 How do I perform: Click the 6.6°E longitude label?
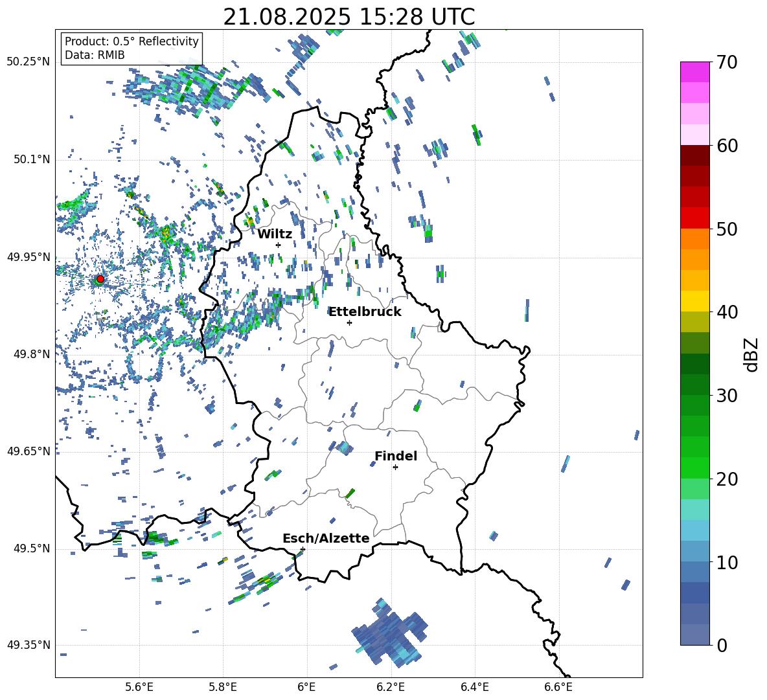tap(558, 687)
